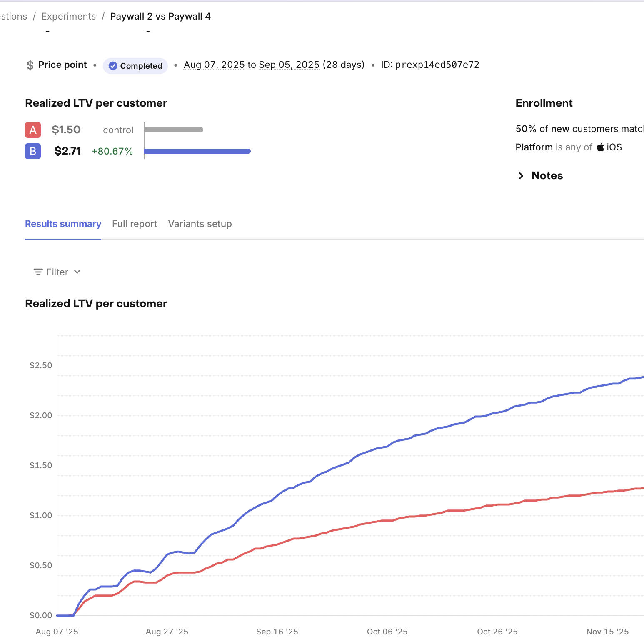Expand the Notes section
Viewport: 644px width, 644px height.
point(521,175)
